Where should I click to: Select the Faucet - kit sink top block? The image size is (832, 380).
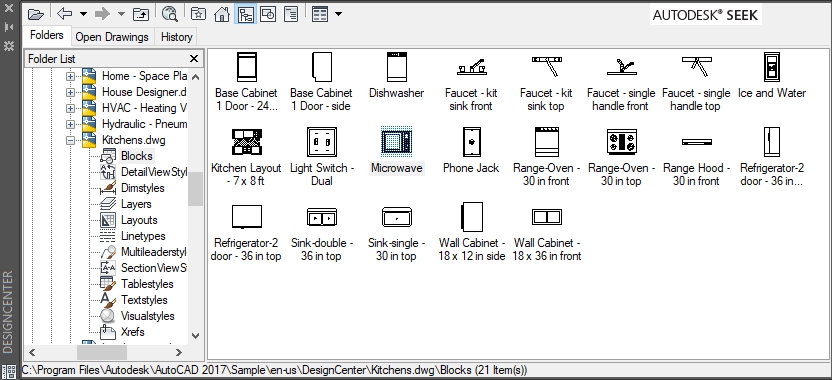coord(547,81)
